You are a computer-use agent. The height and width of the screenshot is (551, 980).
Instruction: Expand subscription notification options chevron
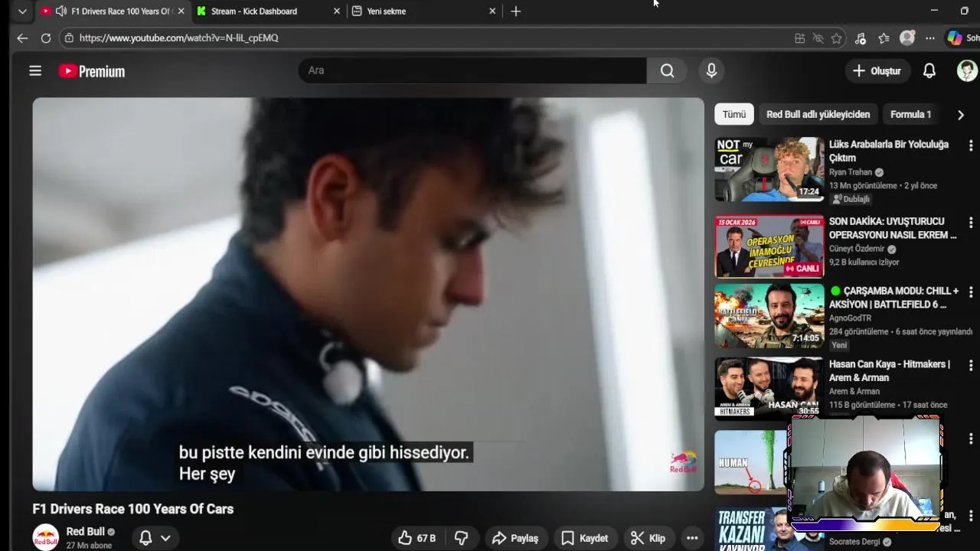(165, 538)
